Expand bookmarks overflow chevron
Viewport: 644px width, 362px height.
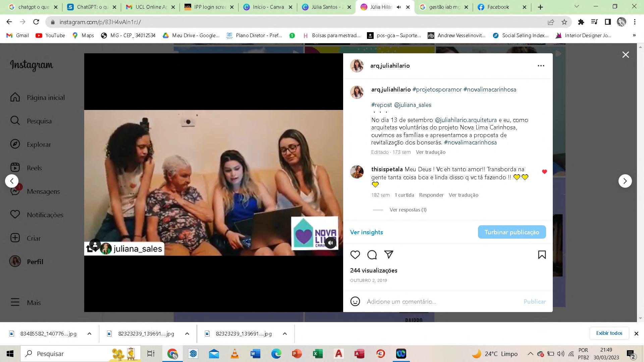pos(634,35)
